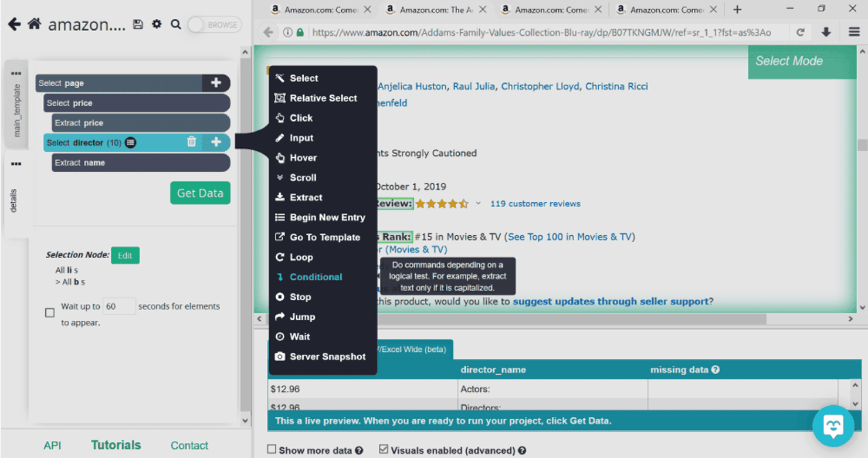Select the Extract name command row

point(141,162)
